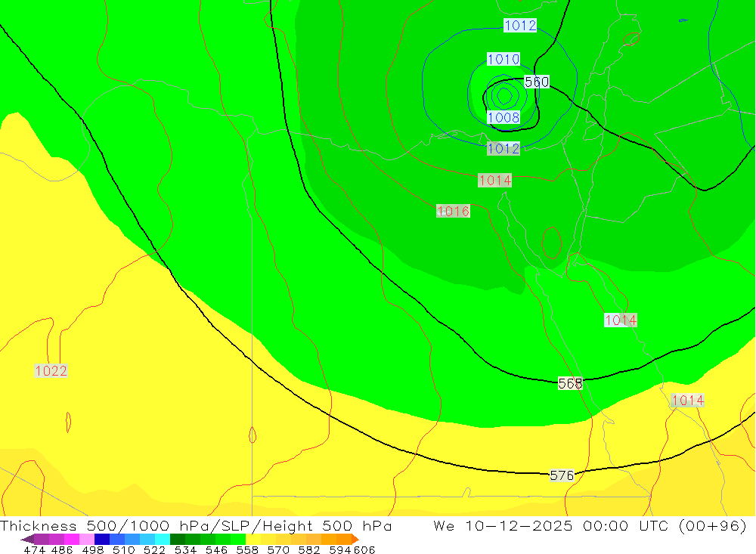This screenshot has width=756, height=554.
Task: Select the dark blue legend swatch
Action: tap(102, 539)
